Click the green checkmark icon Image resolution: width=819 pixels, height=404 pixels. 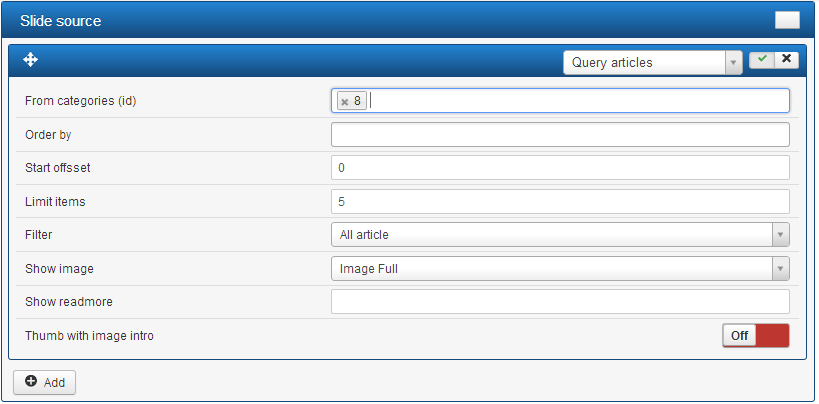click(762, 59)
